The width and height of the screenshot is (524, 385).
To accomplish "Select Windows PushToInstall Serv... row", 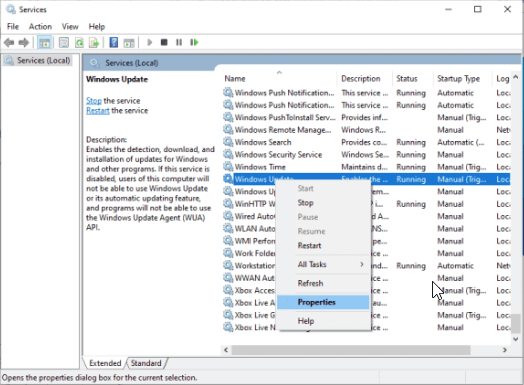I will 366,117.
